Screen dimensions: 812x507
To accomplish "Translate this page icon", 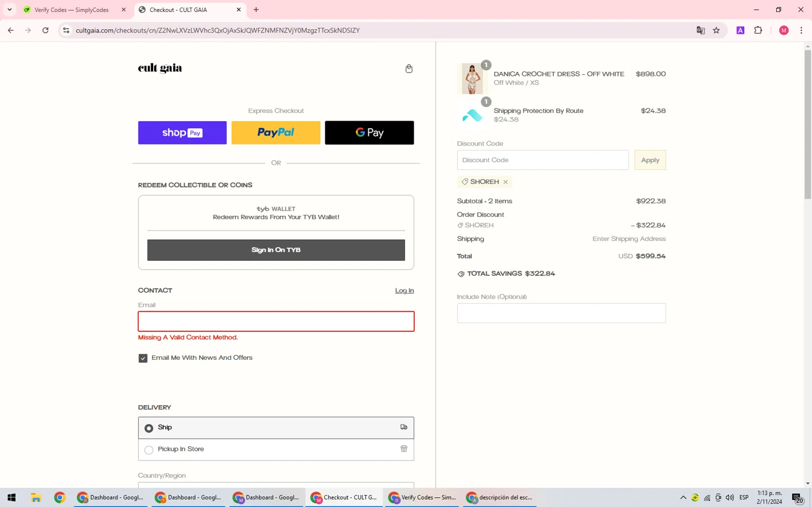I will [700, 30].
